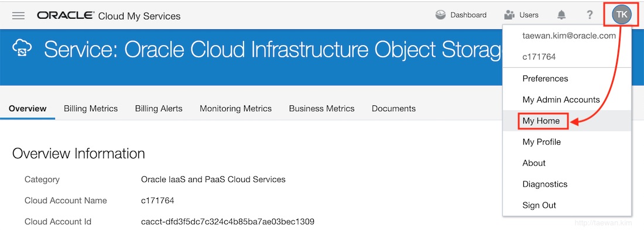Open the Billing Alerts tab
This screenshot has height=230, width=644.
[x=159, y=109]
